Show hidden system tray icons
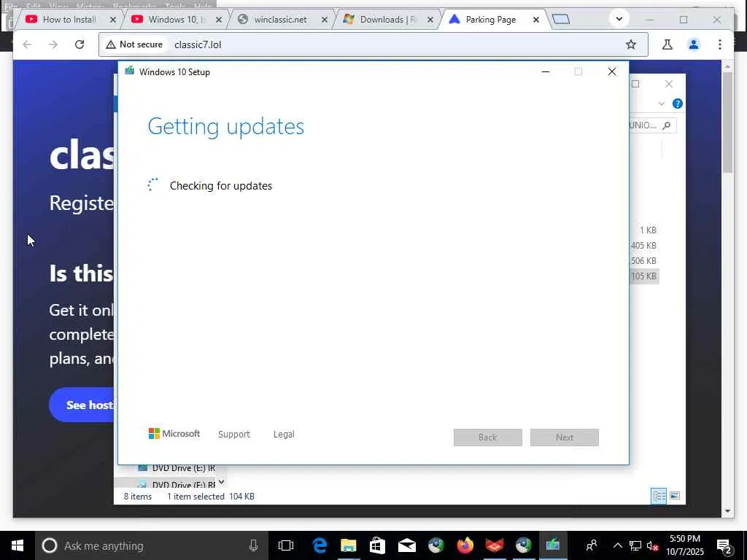This screenshot has height=560, width=747. 617,545
